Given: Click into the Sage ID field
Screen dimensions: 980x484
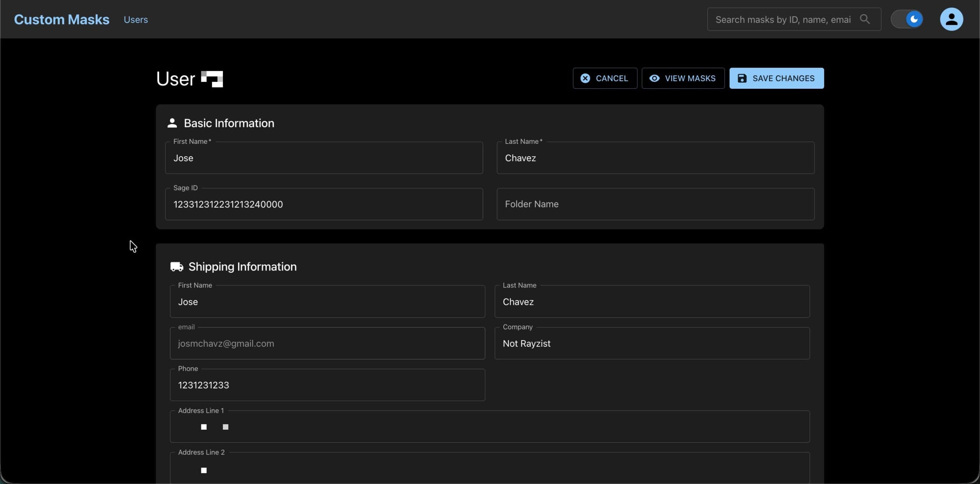Looking at the screenshot, I should (323, 204).
